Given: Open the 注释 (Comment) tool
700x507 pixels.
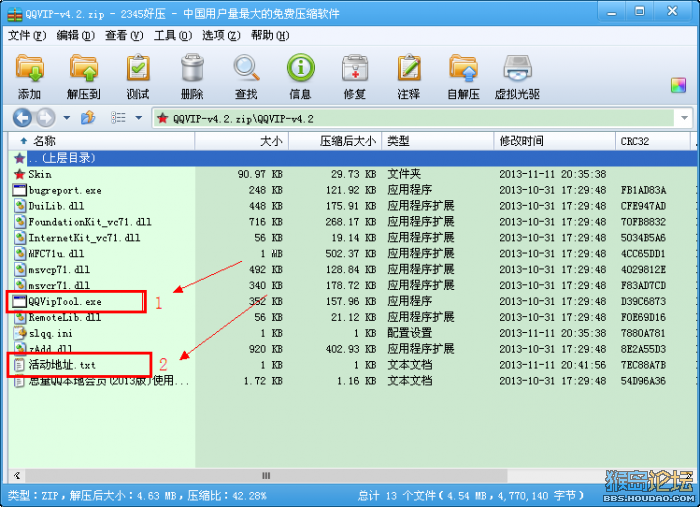Looking at the screenshot, I should coord(409,68).
